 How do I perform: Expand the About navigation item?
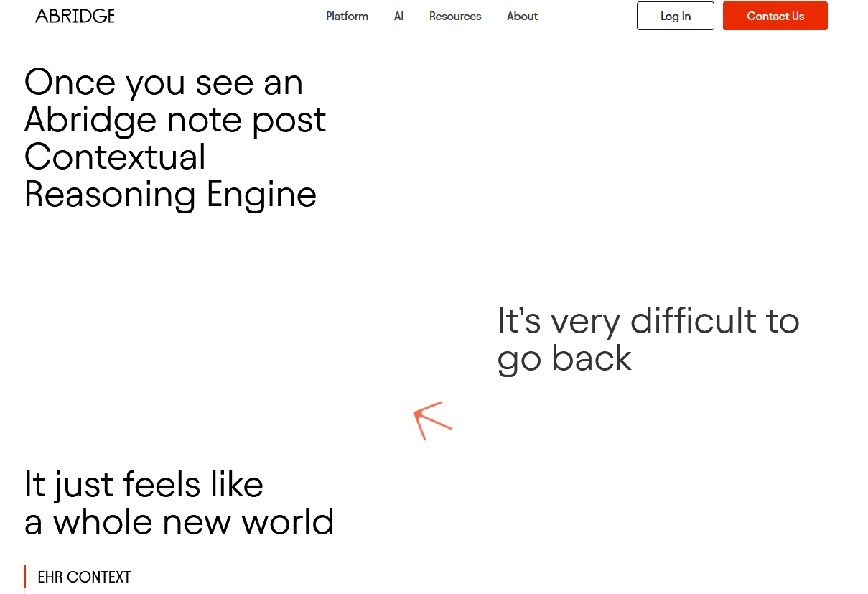pyautogui.click(x=522, y=16)
